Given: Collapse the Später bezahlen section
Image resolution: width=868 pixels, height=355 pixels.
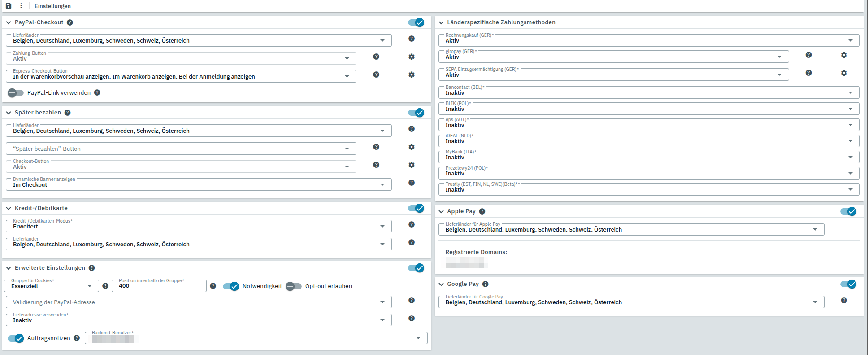Looking at the screenshot, I should pyautogui.click(x=9, y=113).
